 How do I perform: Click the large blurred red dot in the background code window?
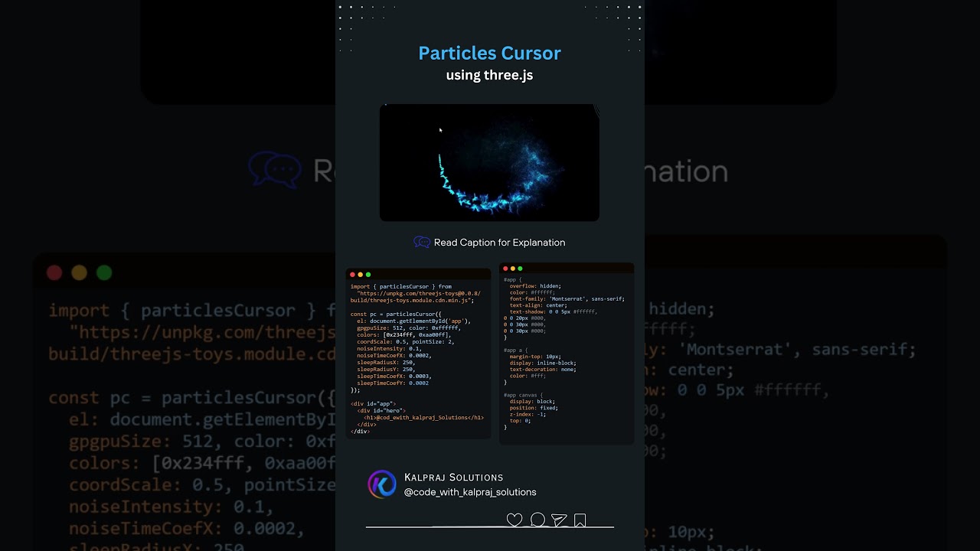54,272
